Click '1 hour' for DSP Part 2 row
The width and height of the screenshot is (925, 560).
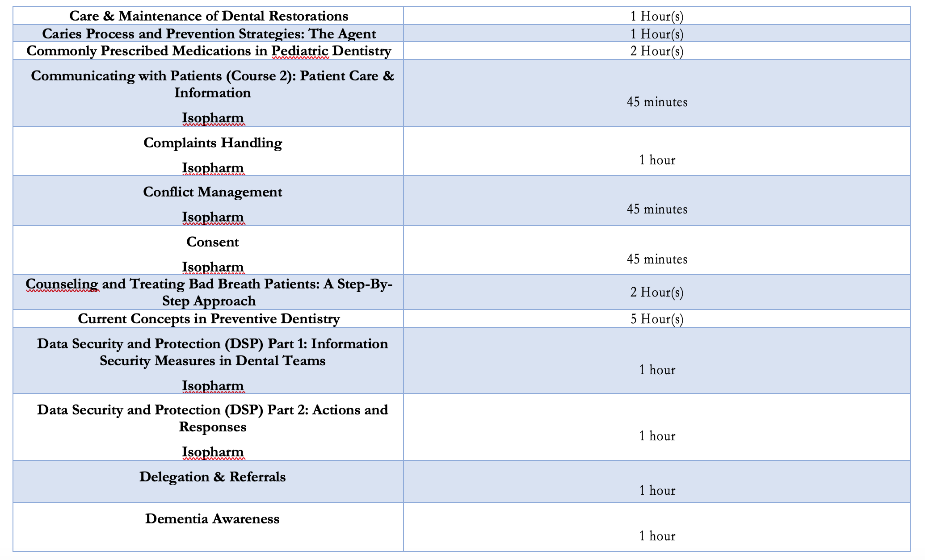657,436
